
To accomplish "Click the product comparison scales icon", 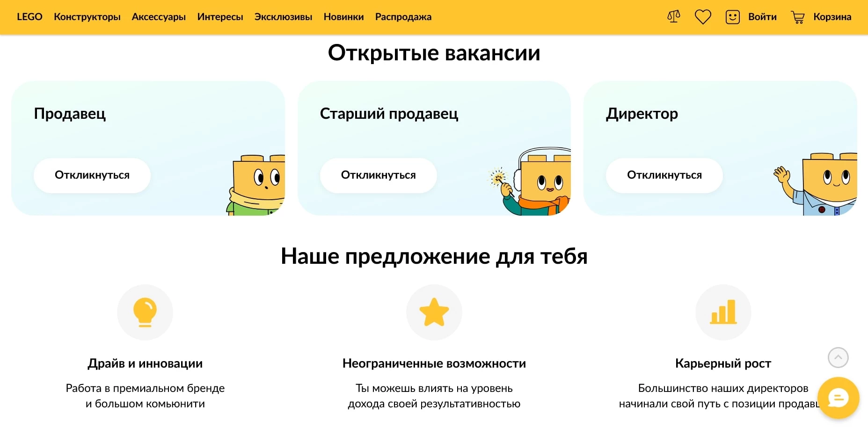I will pos(673,17).
